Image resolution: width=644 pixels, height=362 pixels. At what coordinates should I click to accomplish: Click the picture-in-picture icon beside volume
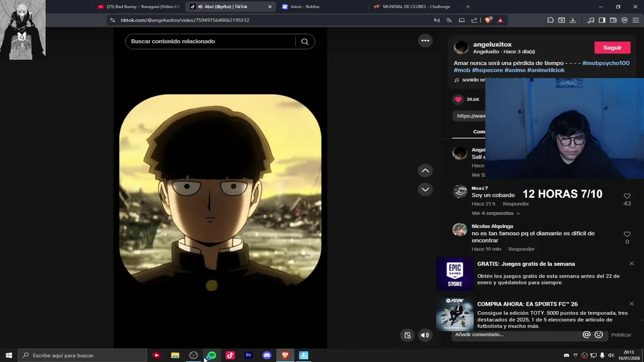coord(408,335)
